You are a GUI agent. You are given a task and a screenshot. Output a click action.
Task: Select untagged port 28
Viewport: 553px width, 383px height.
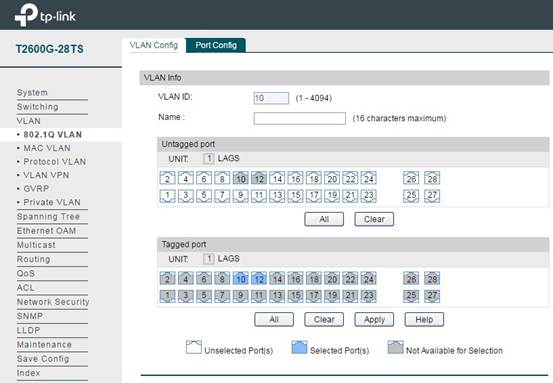click(x=432, y=178)
